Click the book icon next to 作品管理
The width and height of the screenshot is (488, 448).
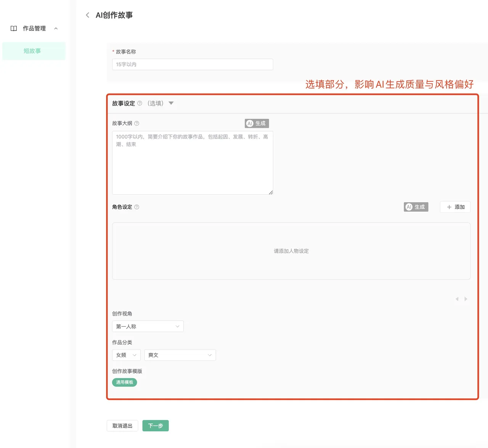pyautogui.click(x=14, y=29)
